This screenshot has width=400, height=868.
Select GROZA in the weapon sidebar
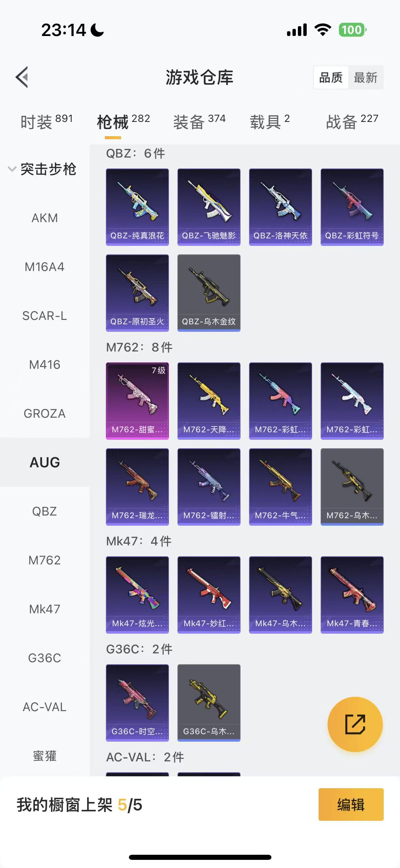point(45,414)
